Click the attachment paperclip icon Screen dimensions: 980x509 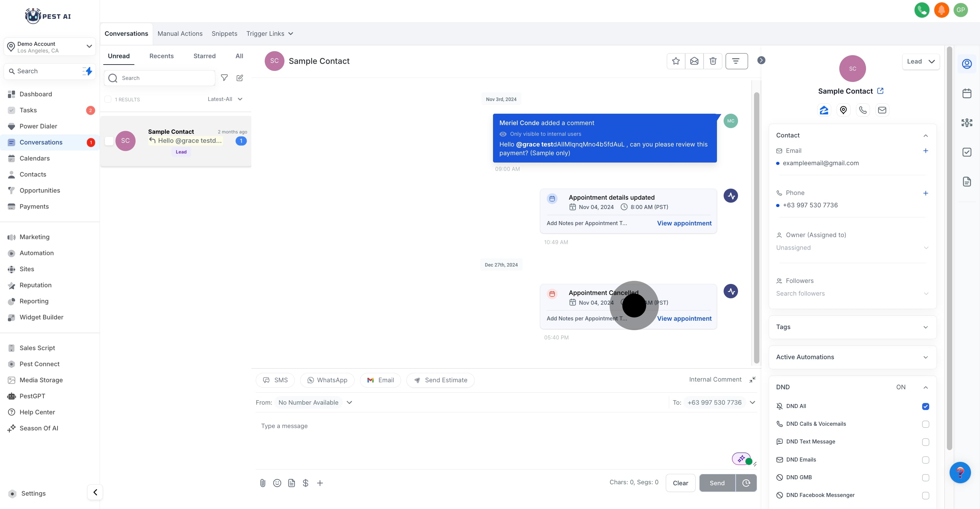point(262,483)
